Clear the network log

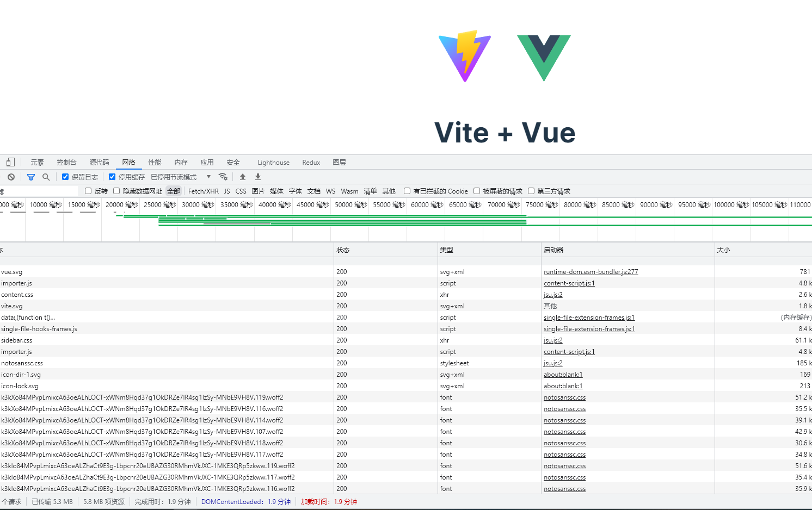(x=11, y=177)
